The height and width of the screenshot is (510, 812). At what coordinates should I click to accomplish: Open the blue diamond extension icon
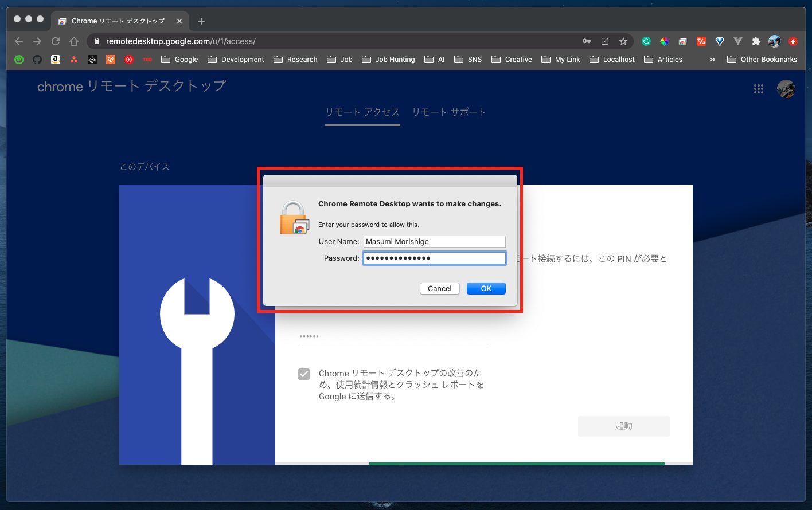[720, 41]
